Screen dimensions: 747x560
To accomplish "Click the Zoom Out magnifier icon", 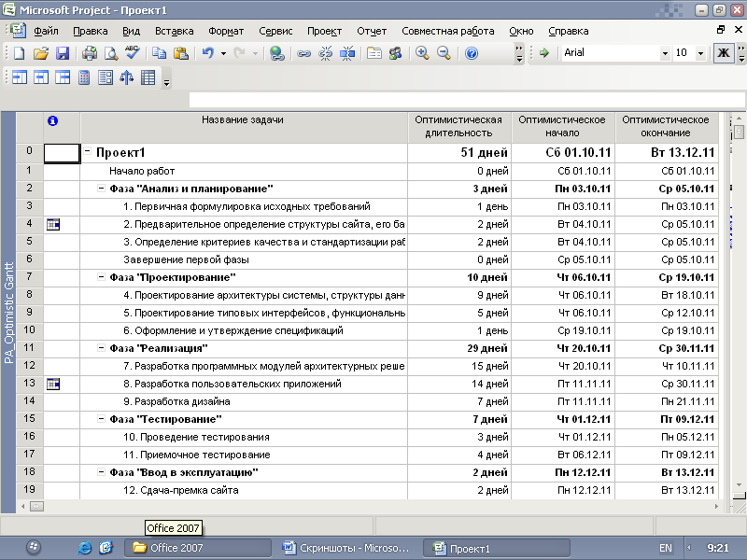I will tap(444, 53).
